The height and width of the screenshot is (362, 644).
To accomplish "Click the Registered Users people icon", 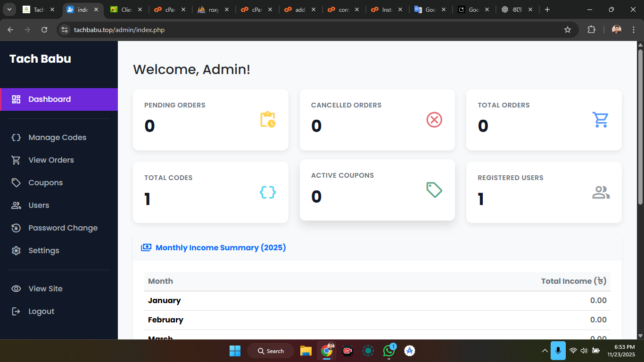I will point(601,192).
